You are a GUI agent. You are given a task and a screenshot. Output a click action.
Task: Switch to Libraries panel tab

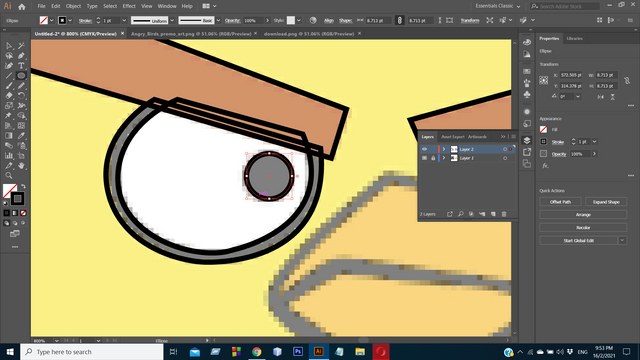pos(574,38)
